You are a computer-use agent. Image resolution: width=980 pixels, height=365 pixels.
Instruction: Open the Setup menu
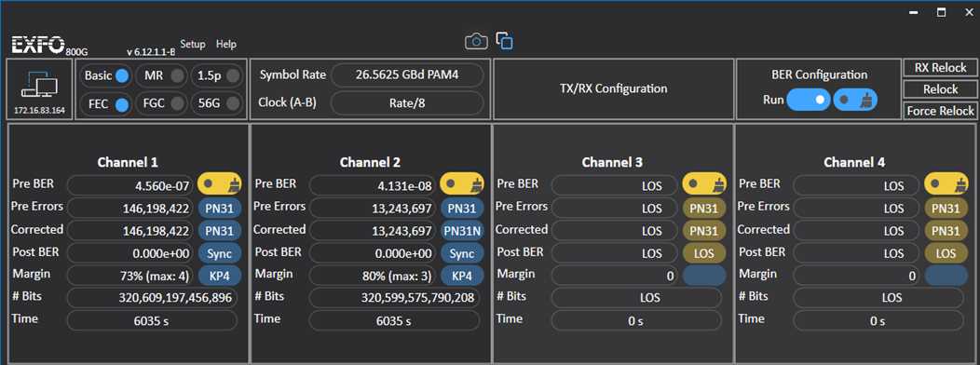[x=193, y=45]
